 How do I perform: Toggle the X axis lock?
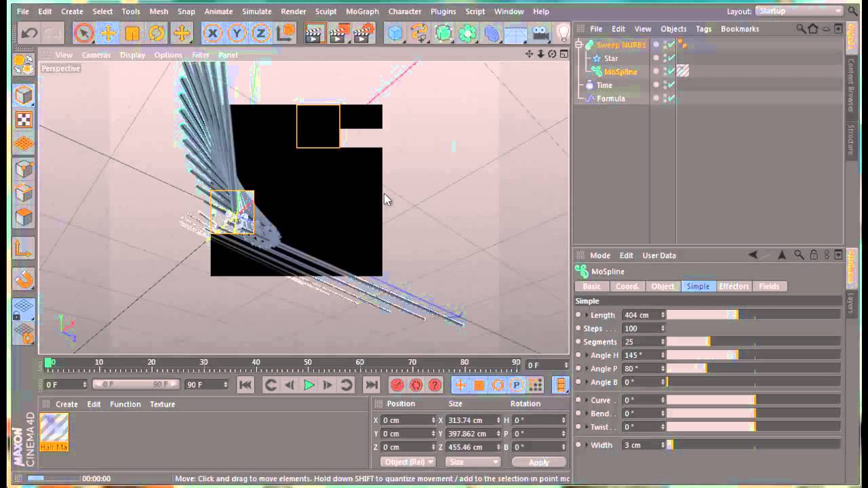tap(212, 33)
